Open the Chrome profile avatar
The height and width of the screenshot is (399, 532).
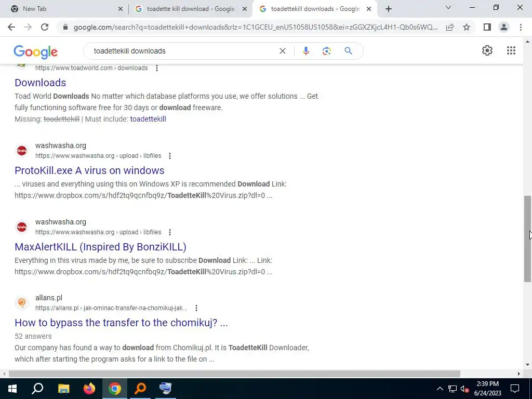coord(504,27)
